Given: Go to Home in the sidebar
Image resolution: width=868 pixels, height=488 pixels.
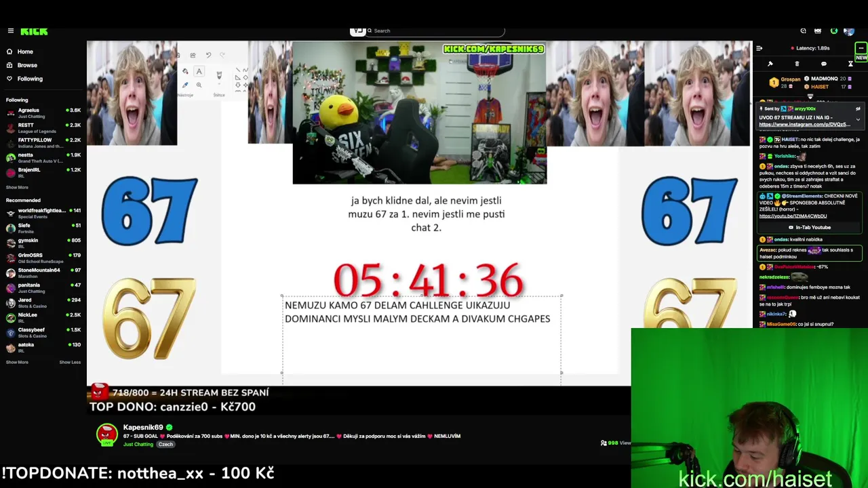Looking at the screenshot, I should tap(25, 52).
